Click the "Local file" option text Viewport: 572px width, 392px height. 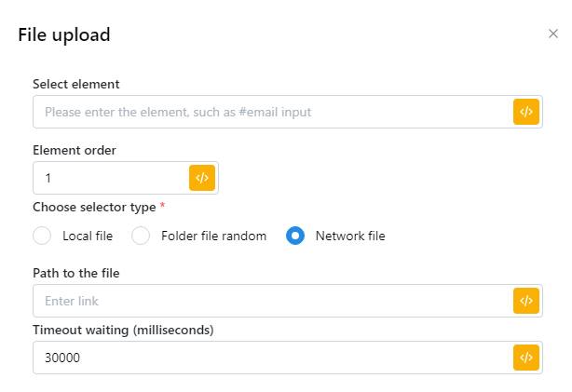[x=88, y=236]
